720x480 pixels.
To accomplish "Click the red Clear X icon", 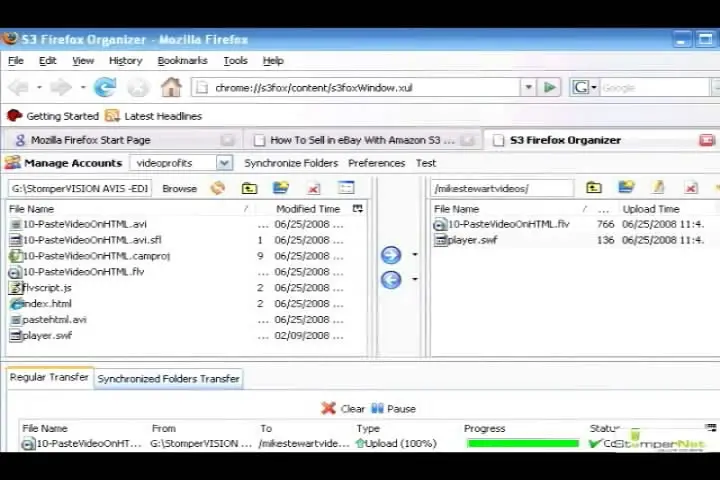I will point(328,408).
